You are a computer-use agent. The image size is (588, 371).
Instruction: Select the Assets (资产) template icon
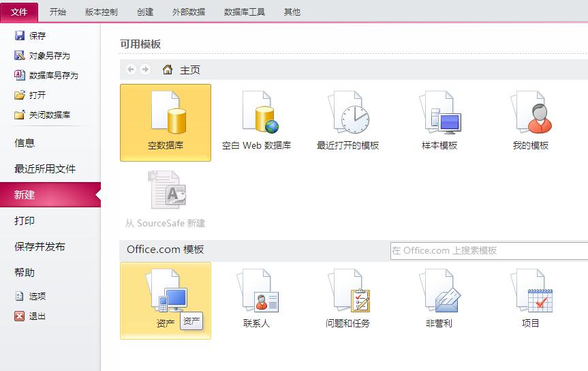166,291
